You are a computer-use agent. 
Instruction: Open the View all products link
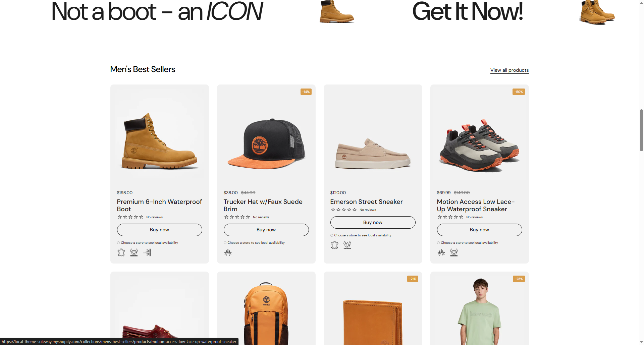[509, 70]
